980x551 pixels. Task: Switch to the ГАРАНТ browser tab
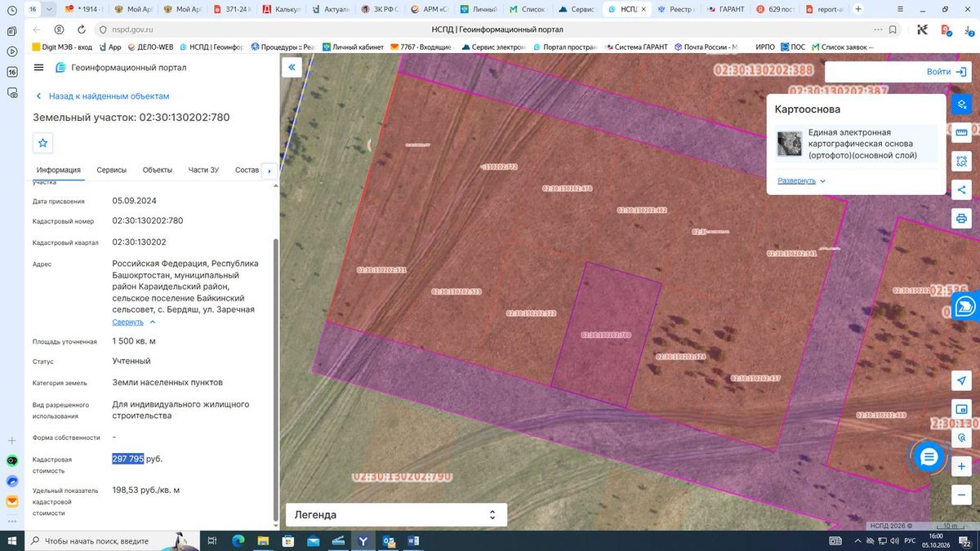coord(725,10)
